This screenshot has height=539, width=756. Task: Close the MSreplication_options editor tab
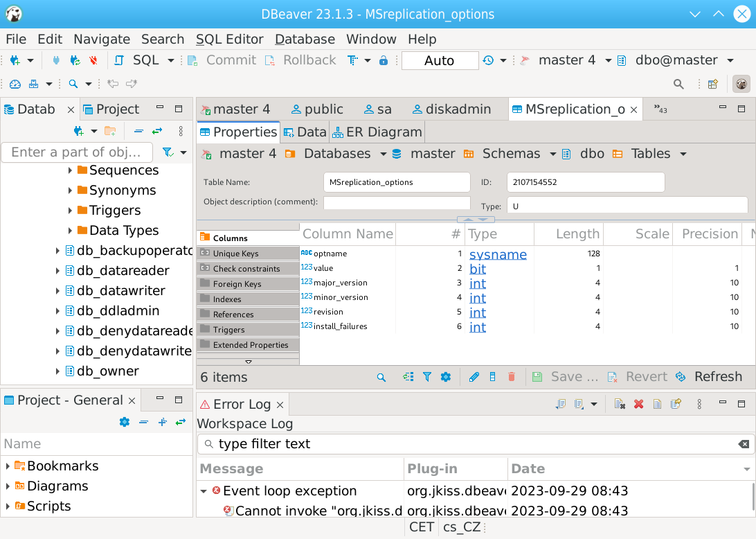634,110
